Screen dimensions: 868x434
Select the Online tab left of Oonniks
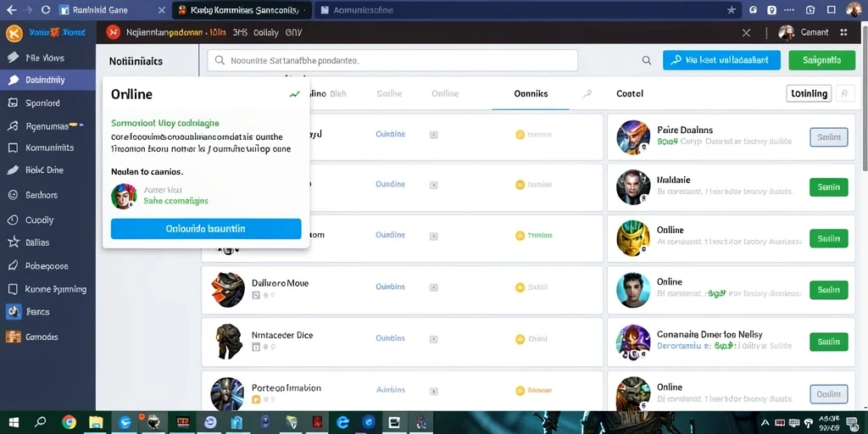coord(445,94)
